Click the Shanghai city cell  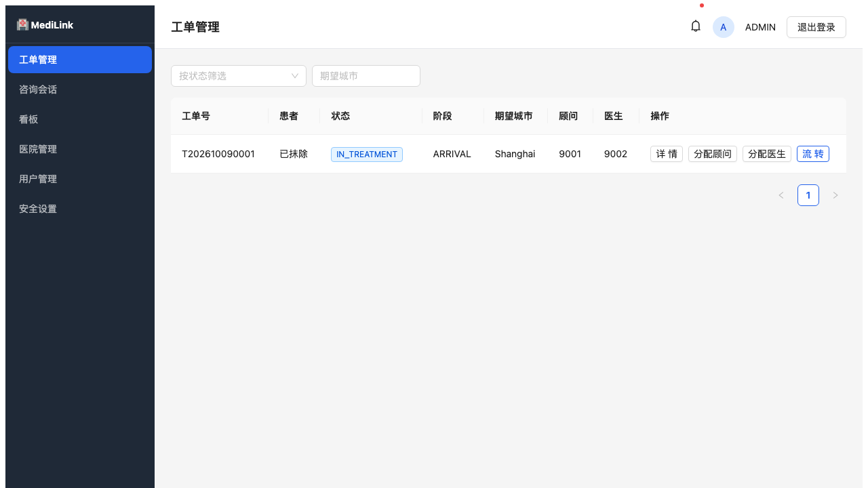point(515,154)
